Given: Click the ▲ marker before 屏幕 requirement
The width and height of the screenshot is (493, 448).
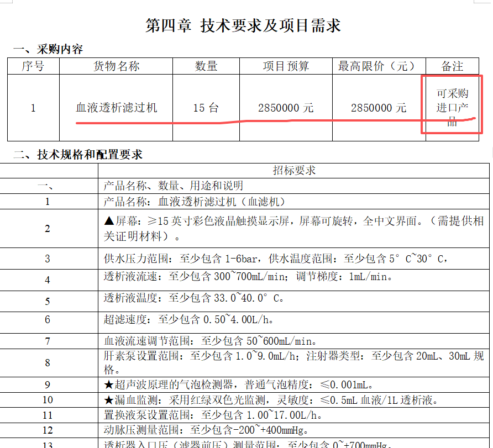Looking at the screenshot, I should coord(109,222).
